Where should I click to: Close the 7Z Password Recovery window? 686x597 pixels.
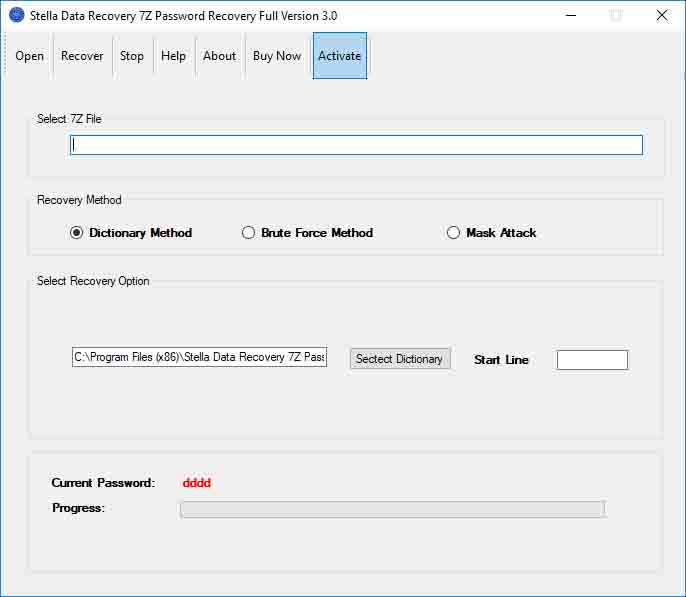click(662, 15)
